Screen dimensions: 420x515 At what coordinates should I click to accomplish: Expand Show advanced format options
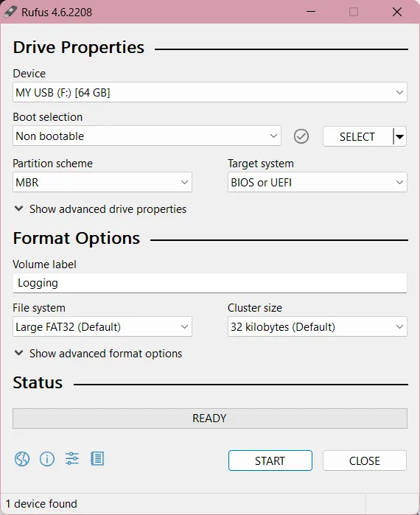[98, 354]
